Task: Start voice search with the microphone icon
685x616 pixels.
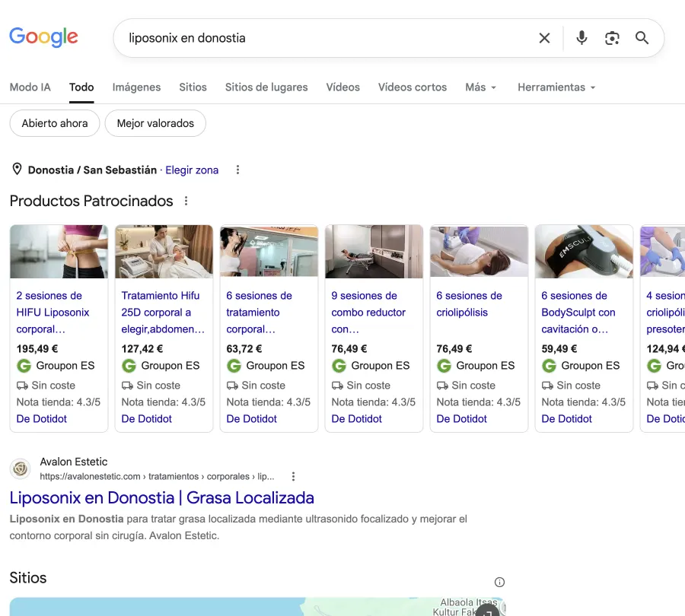Action: click(581, 38)
